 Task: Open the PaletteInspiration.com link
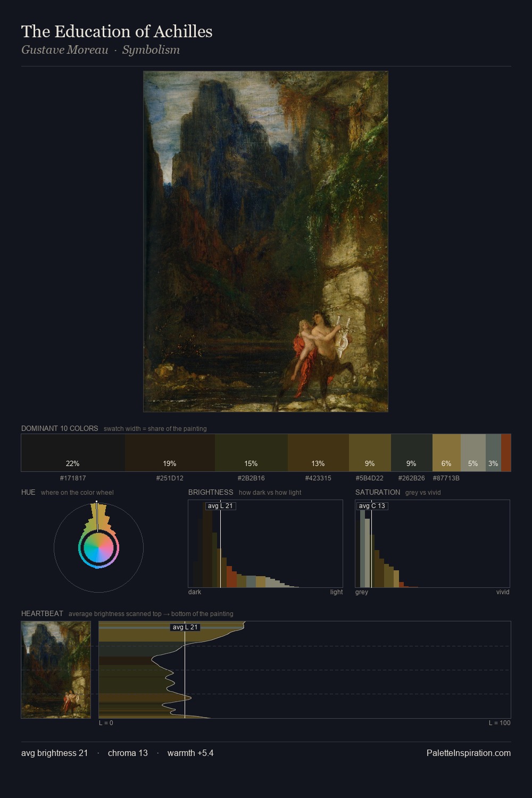pos(469,753)
